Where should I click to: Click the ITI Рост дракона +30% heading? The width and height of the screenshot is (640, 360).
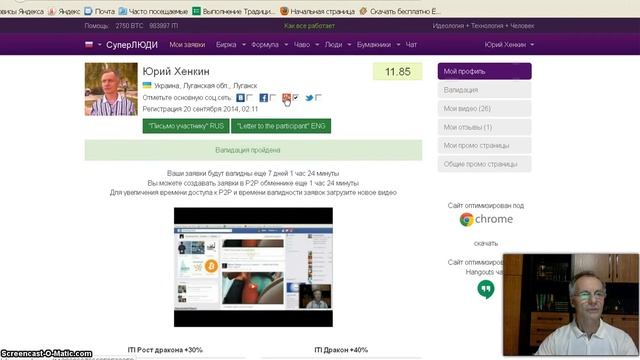(x=165, y=350)
